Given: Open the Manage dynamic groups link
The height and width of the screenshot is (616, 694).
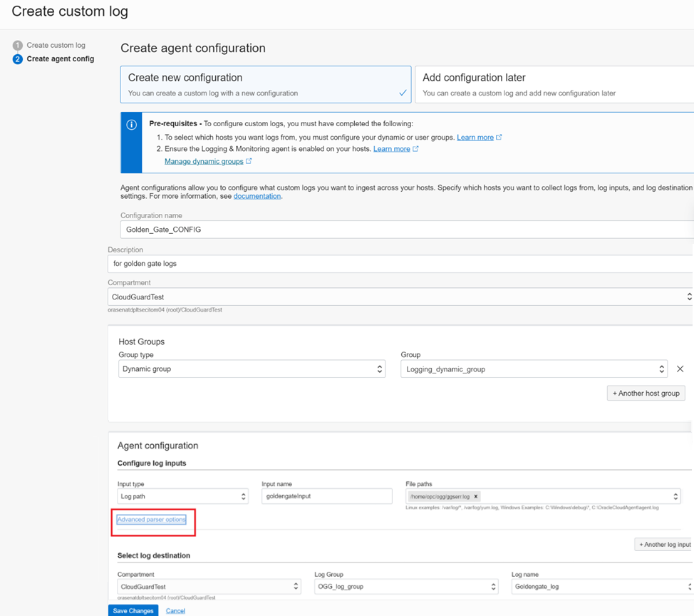Looking at the screenshot, I should 204,162.
